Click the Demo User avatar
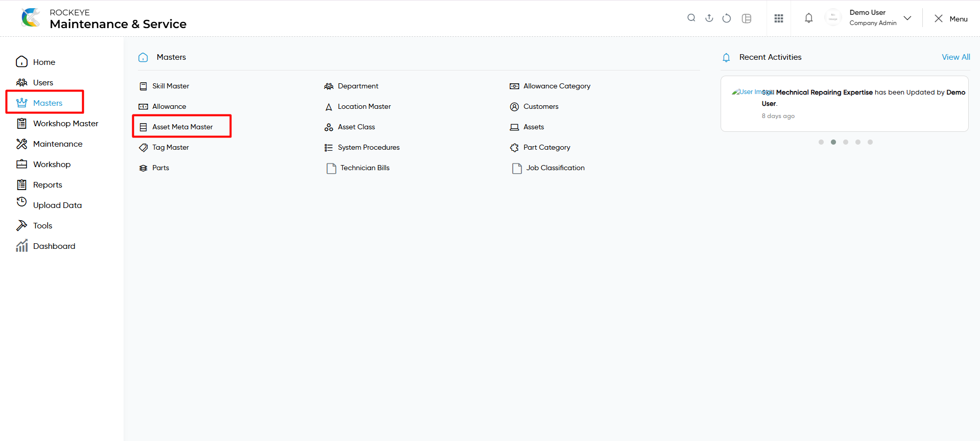The image size is (980, 441). pyautogui.click(x=833, y=18)
